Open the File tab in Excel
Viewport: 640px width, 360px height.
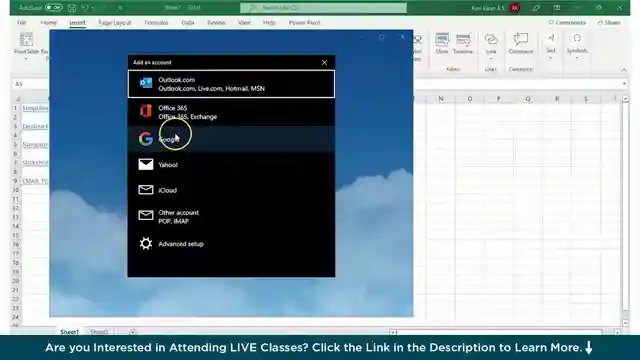[x=22, y=23]
